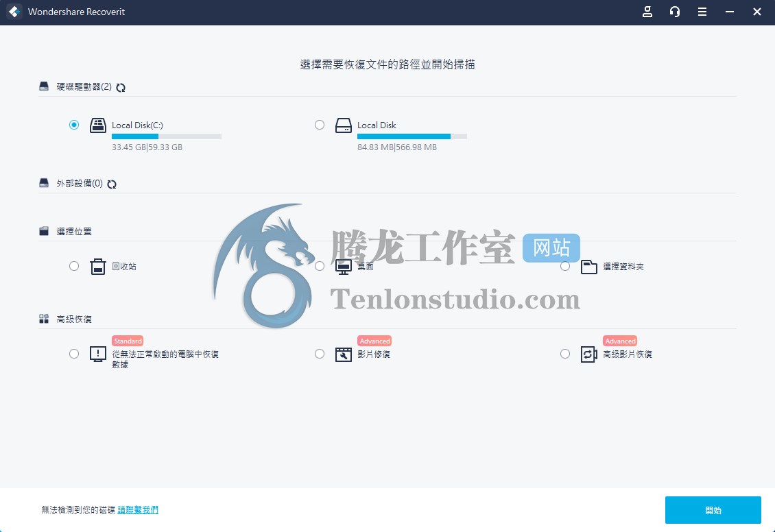Image resolution: width=775 pixels, height=532 pixels.
Task: Click the grid icon beside 高級恢復
Action: coord(44,319)
